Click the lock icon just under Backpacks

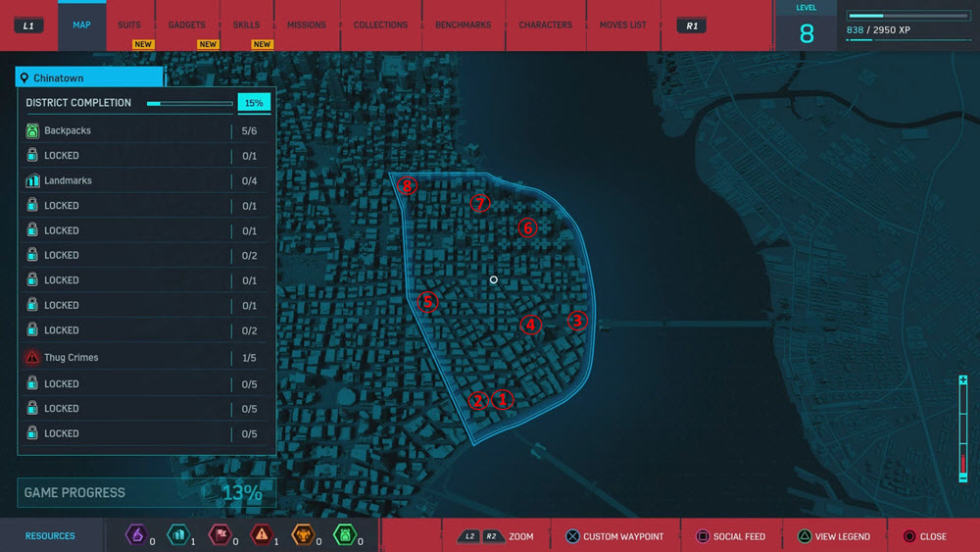coord(32,155)
